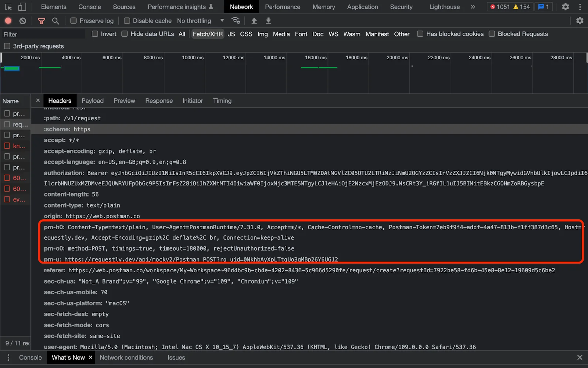The image size is (588, 368).
Task: Open the drawer three-dot menu
Action: pyautogui.click(x=8, y=358)
